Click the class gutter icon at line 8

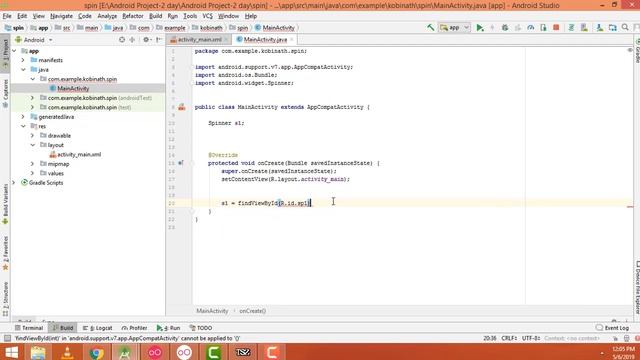click(x=182, y=107)
